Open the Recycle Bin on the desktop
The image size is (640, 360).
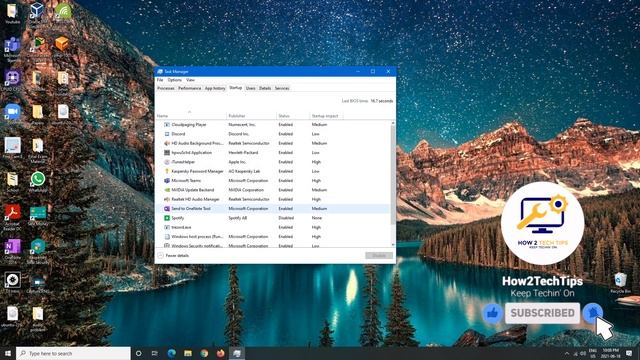[620, 283]
